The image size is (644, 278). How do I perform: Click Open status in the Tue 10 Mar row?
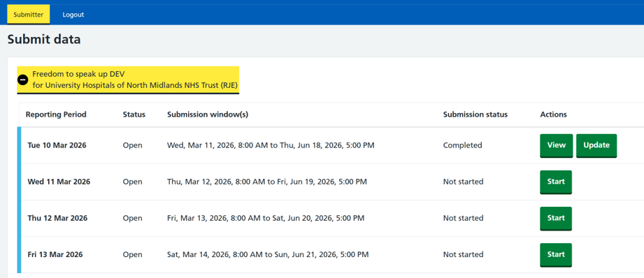pyautogui.click(x=133, y=145)
